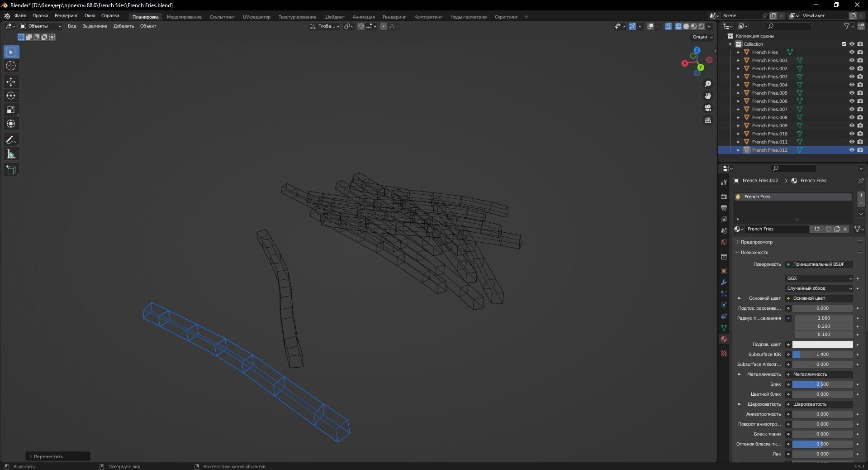Switch to the 'Моделирование' workspace tab
Image resolution: width=868 pixels, height=470 pixels.
(x=184, y=17)
